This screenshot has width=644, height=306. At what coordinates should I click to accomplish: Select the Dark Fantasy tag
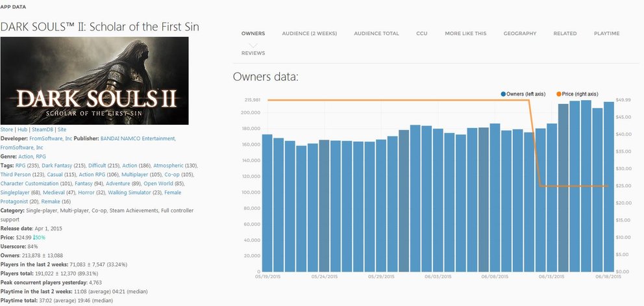[56, 166]
